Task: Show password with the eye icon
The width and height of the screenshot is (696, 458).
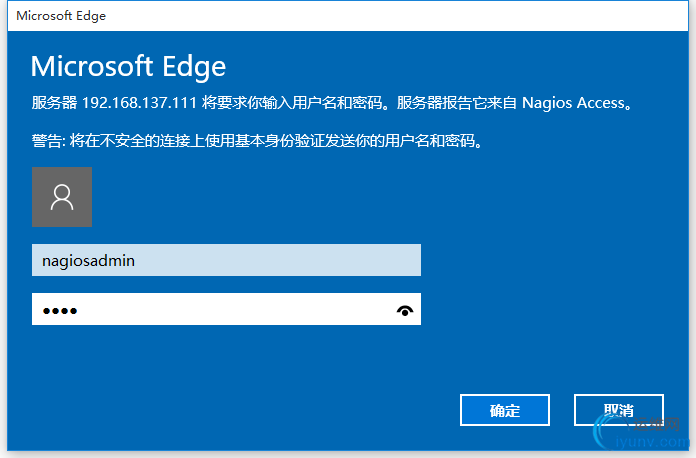Action: pos(405,310)
